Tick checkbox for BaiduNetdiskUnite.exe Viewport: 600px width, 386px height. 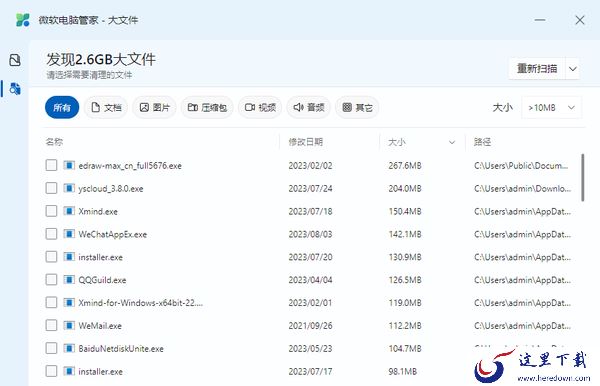point(51,348)
